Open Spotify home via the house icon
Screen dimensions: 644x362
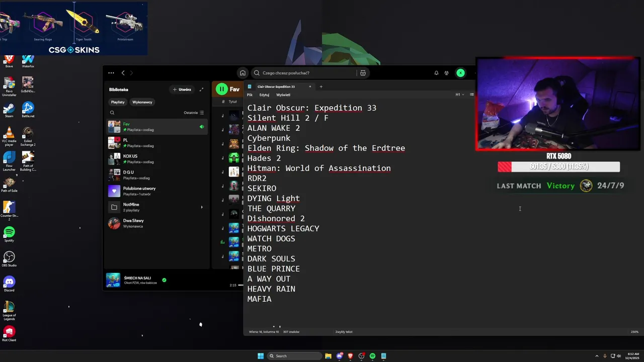[243, 73]
